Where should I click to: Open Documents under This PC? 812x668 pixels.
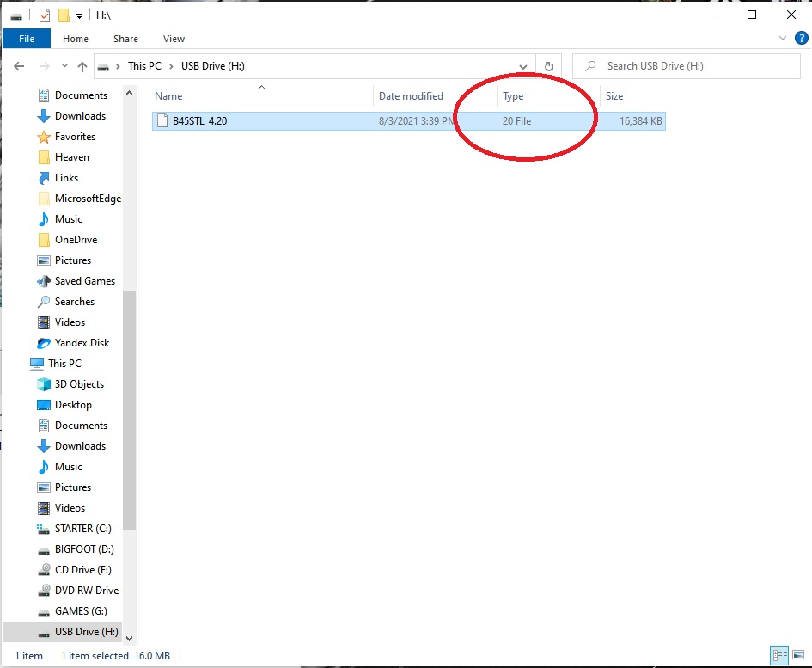pos(81,426)
